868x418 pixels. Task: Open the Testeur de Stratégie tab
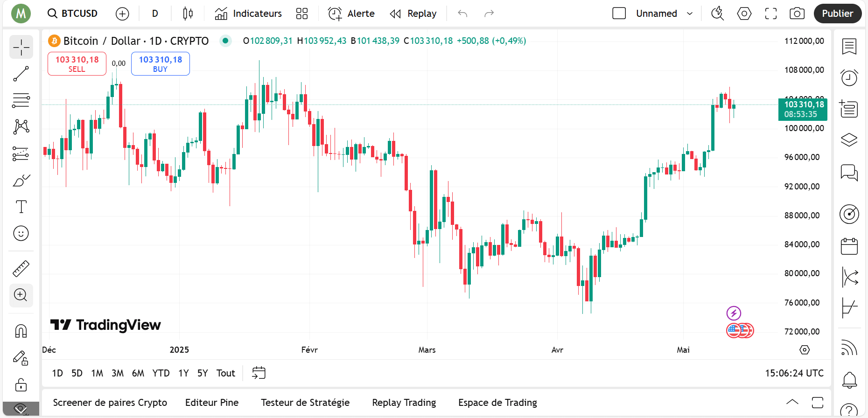(305, 403)
